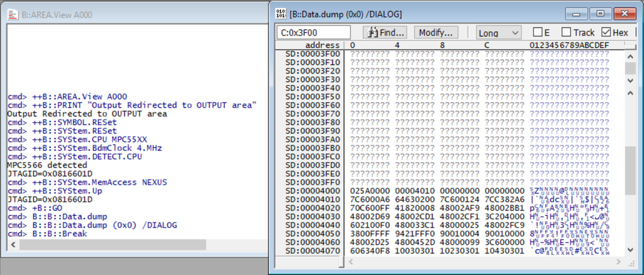The height and width of the screenshot is (275, 644).
Task: Select address row SD:00004070
Action: pyautogui.click(x=313, y=250)
